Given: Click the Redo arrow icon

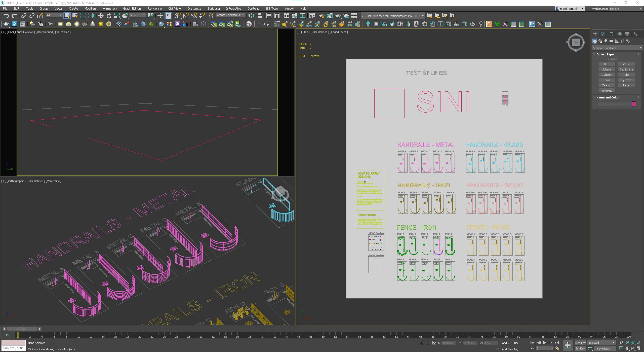Looking at the screenshot, I should point(14,16).
